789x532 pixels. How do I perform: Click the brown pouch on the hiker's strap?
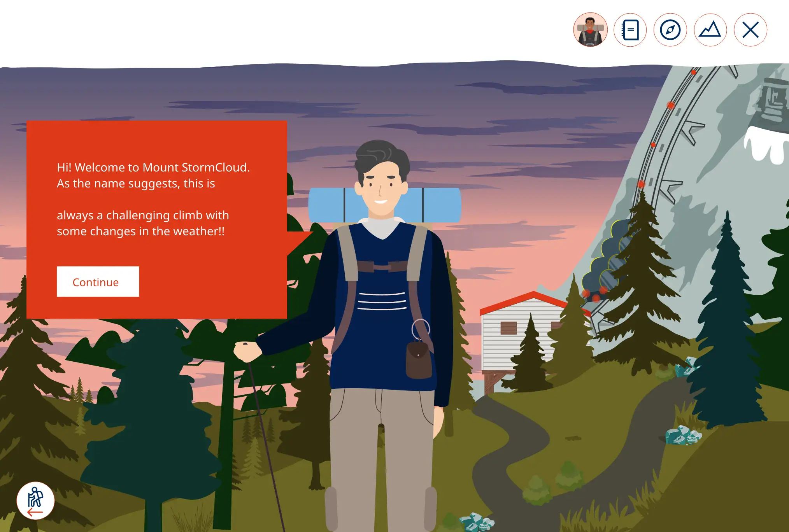[x=419, y=360]
